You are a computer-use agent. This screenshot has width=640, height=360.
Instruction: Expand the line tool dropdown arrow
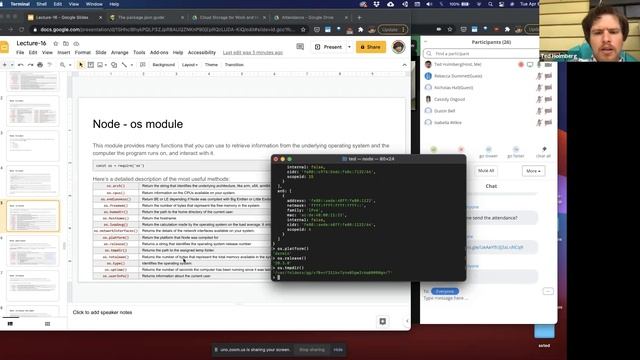coord(131,65)
